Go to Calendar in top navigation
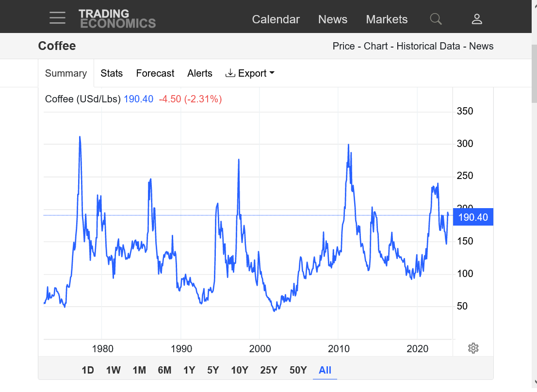 coord(276,19)
